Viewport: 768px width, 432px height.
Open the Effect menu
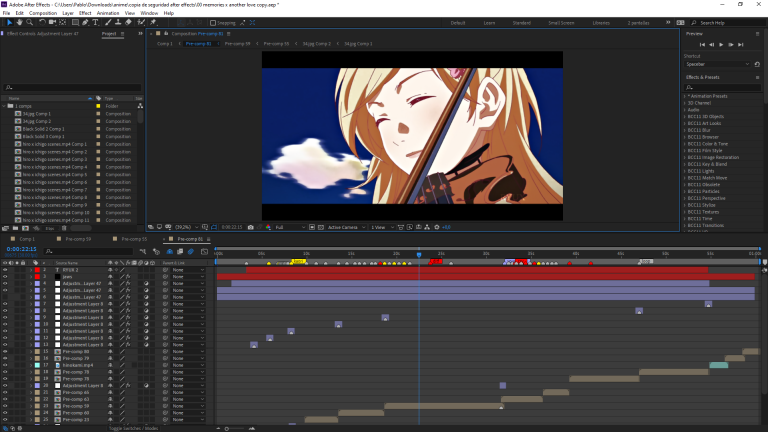pos(85,13)
